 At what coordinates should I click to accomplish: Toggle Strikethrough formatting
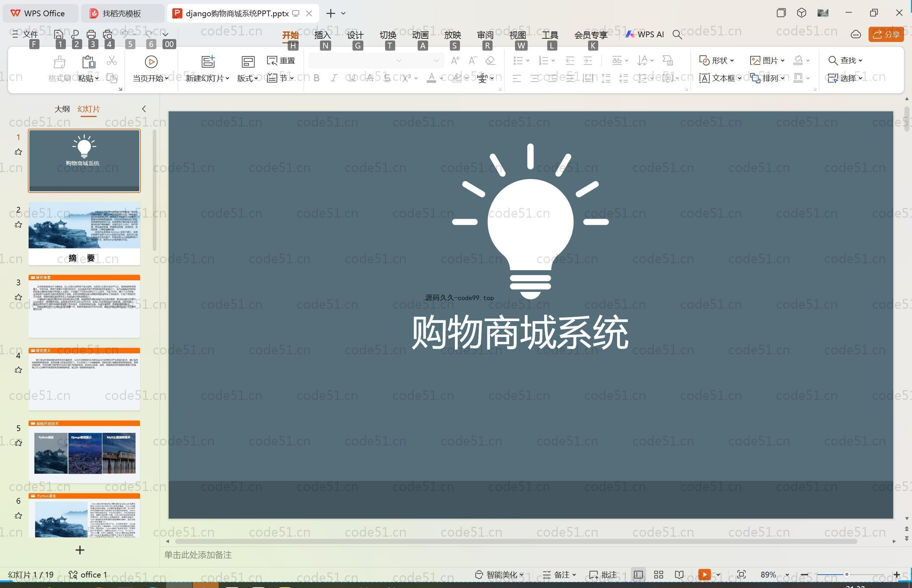(x=370, y=78)
